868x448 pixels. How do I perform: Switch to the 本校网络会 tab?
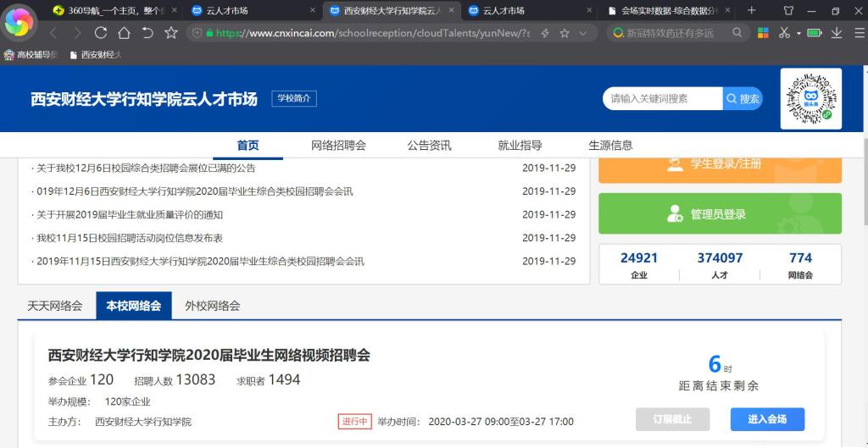(x=133, y=306)
